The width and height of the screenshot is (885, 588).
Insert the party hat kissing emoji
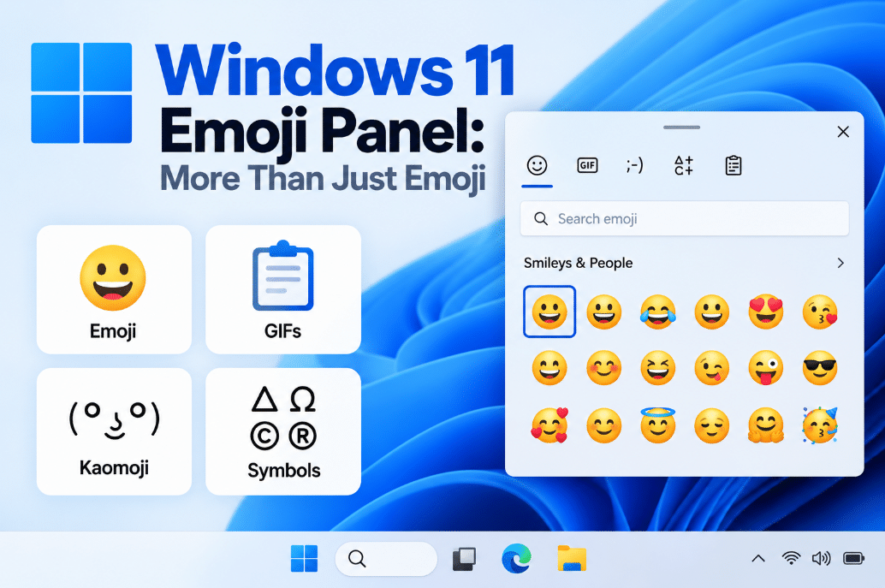point(820,425)
